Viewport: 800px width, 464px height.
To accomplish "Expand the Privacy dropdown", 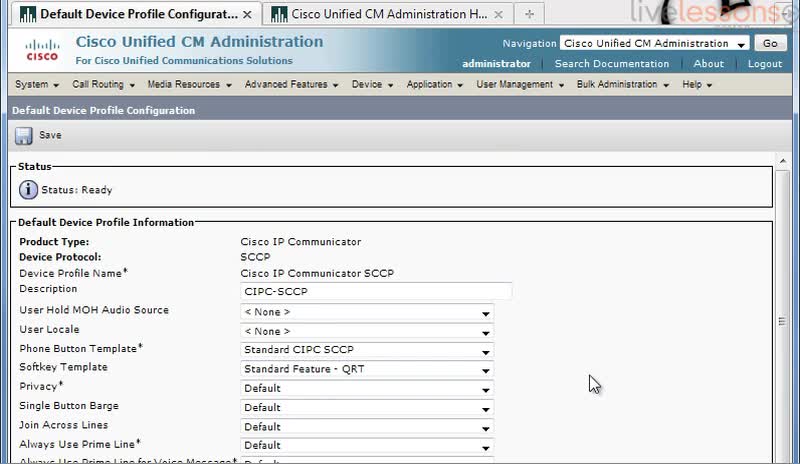I will (x=367, y=388).
